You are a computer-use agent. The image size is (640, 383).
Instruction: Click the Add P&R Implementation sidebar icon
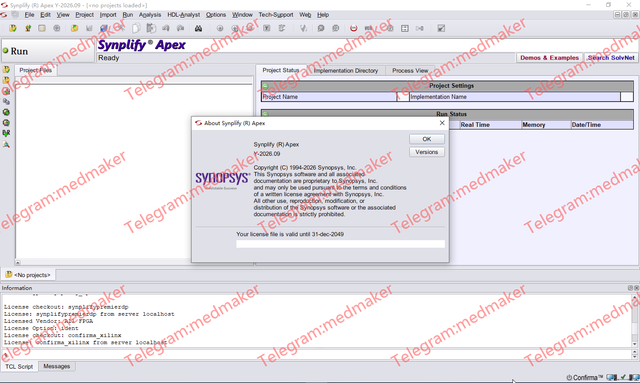point(6,133)
